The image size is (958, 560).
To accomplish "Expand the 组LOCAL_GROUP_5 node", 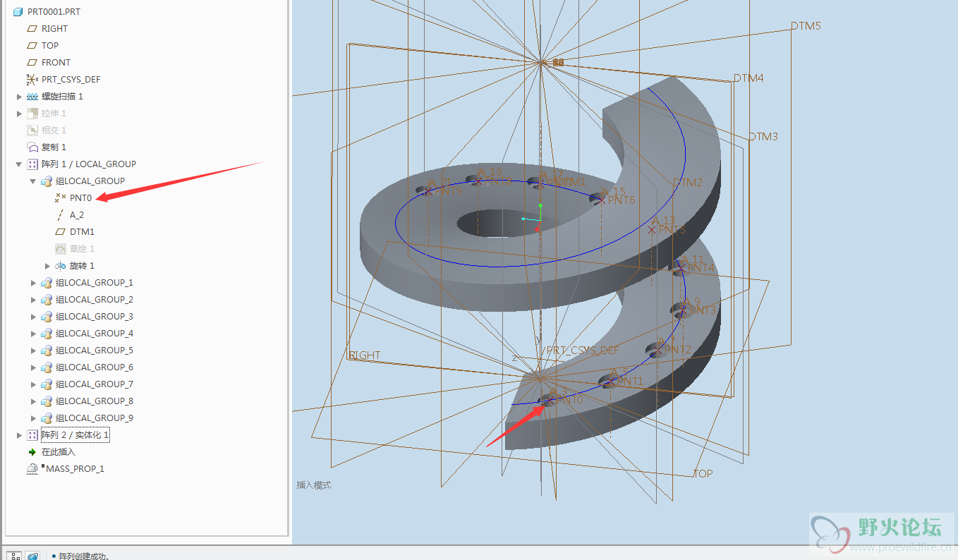I will tap(33, 351).
